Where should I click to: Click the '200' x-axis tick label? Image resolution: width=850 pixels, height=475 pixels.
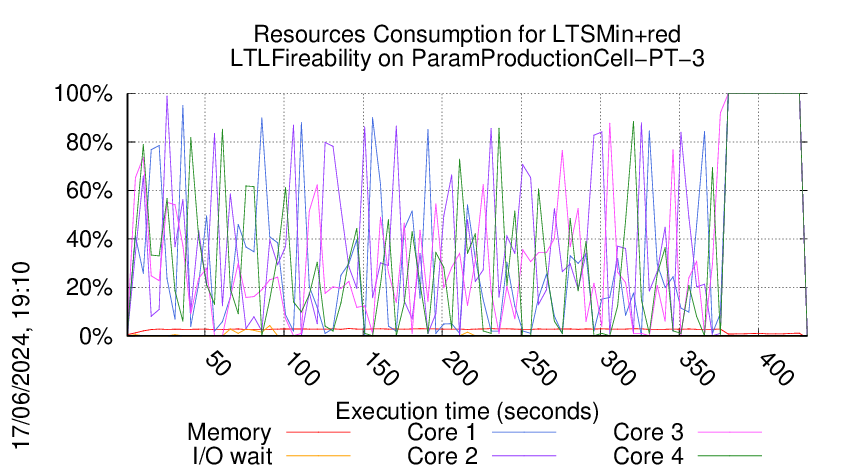click(x=460, y=369)
